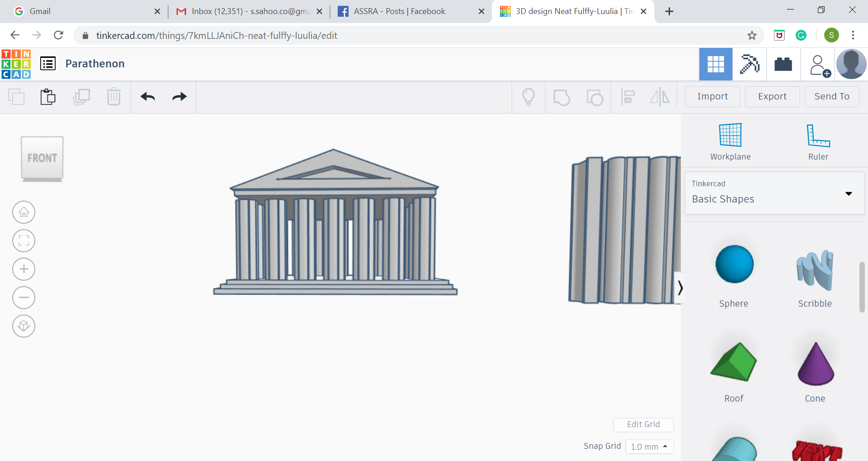Select the column group object at right
The image size is (868, 461).
point(625,230)
